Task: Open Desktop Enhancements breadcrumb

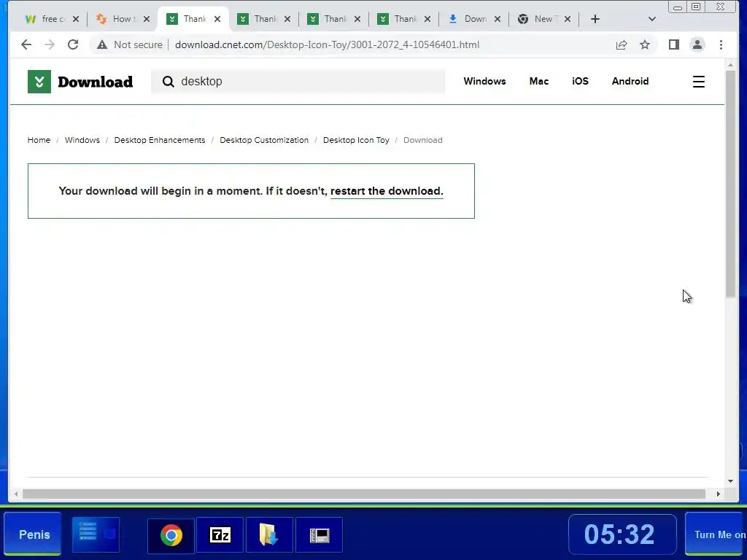Action: tap(160, 140)
